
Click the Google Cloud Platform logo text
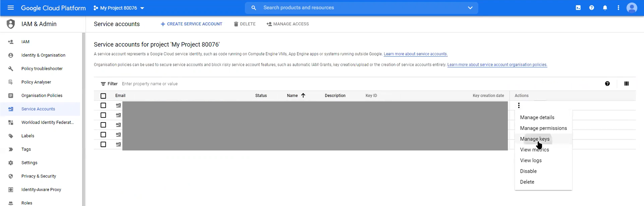(x=53, y=8)
